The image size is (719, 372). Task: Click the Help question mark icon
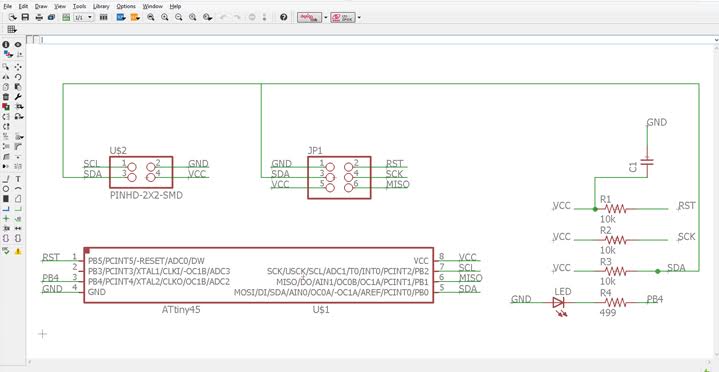tap(283, 17)
